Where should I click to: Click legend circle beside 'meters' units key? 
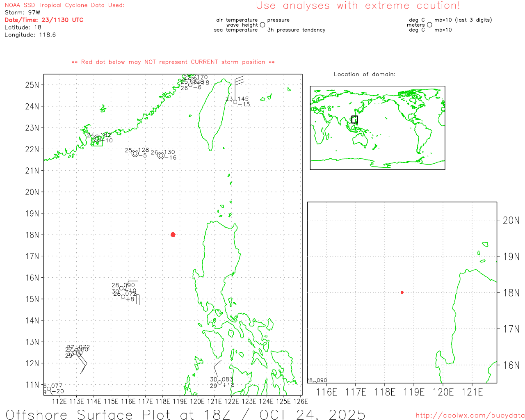point(429,25)
